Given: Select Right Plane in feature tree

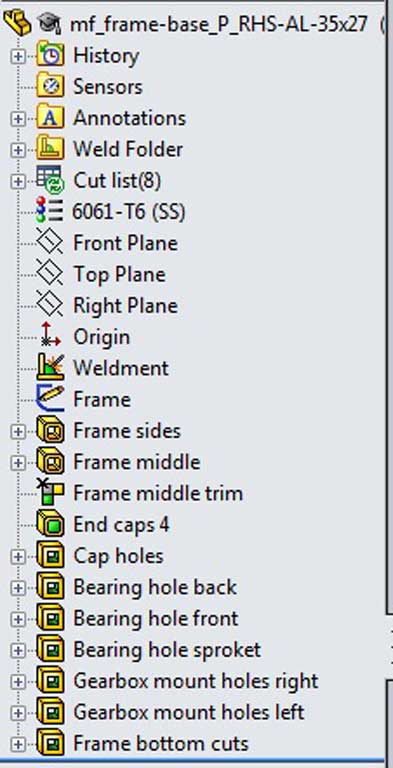Looking at the screenshot, I should 125,306.
